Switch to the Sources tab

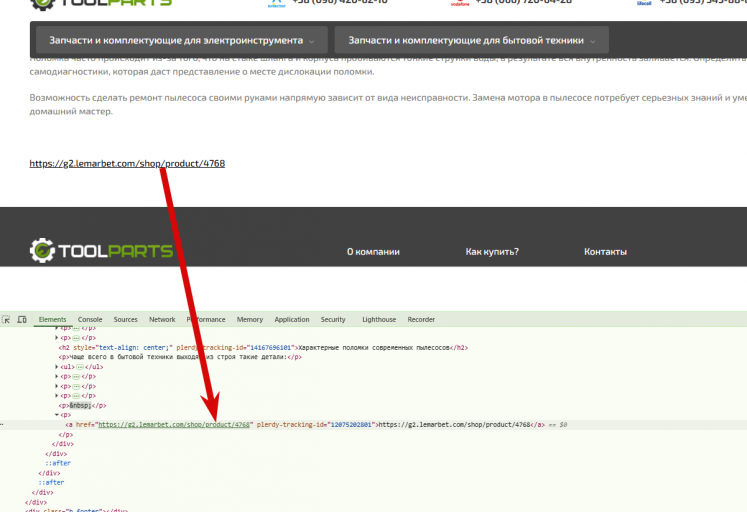pos(125,320)
